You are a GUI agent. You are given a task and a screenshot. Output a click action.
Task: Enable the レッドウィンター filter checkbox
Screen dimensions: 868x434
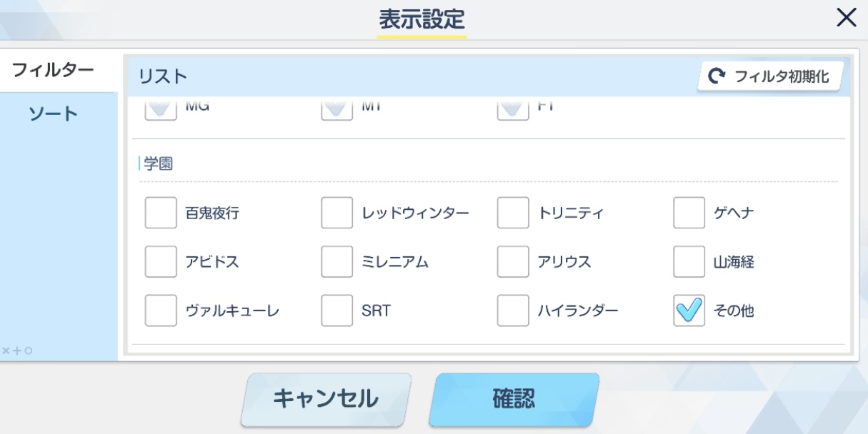click(336, 213)
